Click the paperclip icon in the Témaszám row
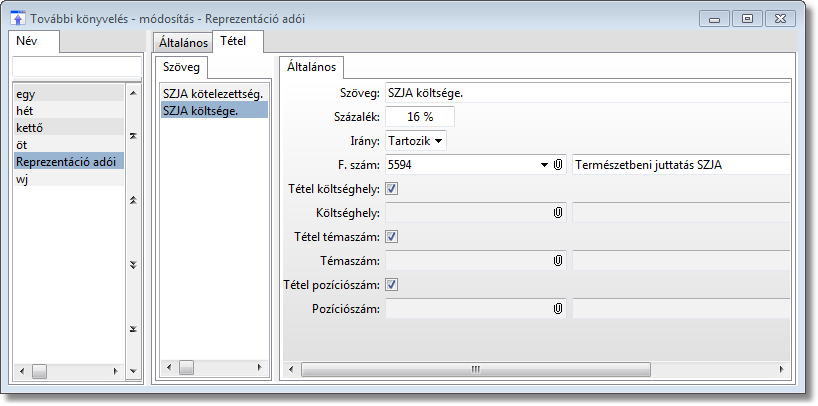The width and height of the screenshot is (818, 406). (x=559, y=260)
